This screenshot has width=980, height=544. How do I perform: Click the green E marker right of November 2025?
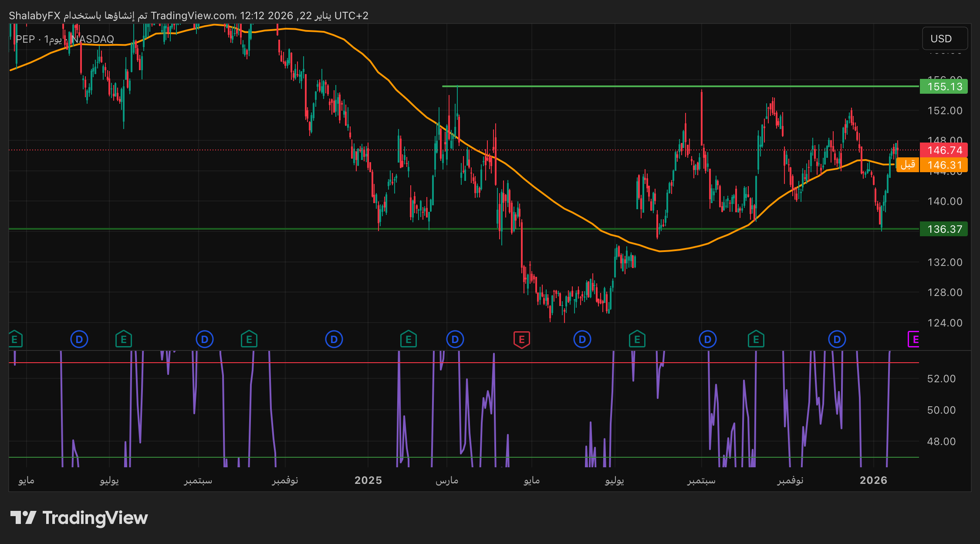[x=756, y=339]
